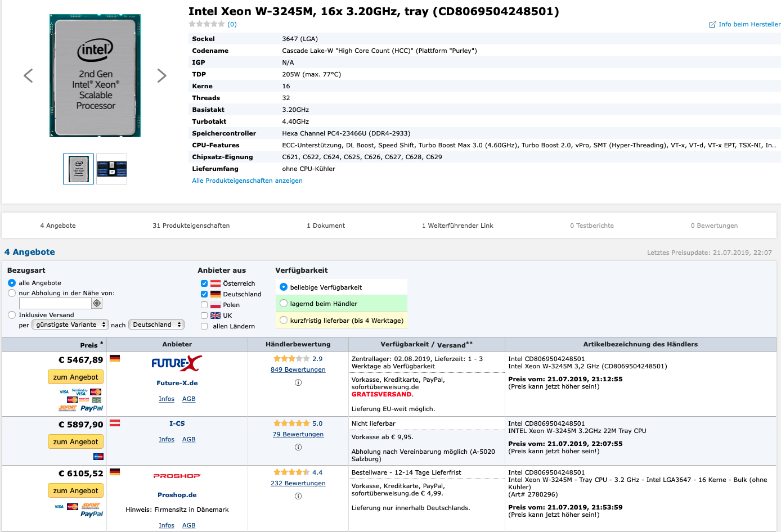
Task: Click the info icon under I-CS's 79 Bewertungen
Action: coord(298,447)
